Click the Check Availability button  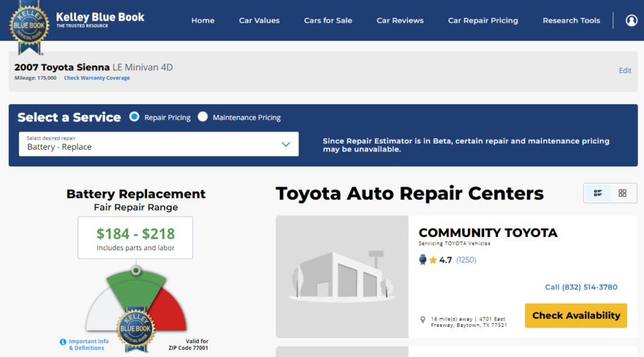pyautogui.click(x=576, y=316)
